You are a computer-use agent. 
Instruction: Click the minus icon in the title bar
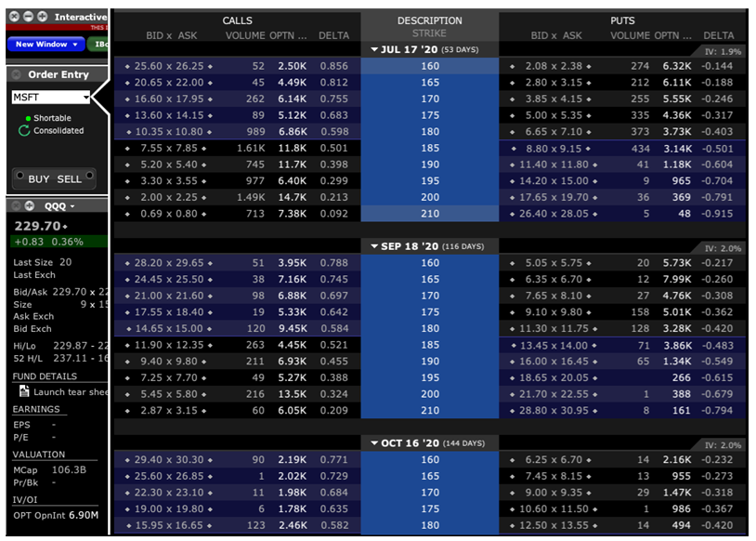click(30, 17)
